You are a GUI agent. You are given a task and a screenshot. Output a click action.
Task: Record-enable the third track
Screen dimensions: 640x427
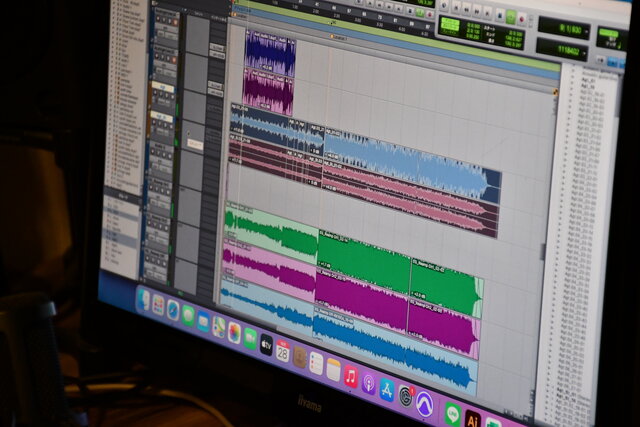[155, 92]
